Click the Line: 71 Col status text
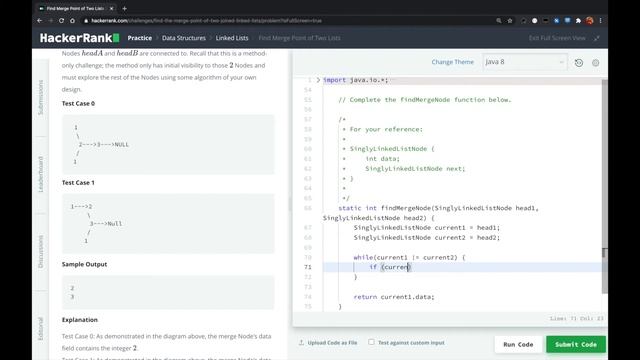This screenshot has width=640, height=360. tap(576, 318)
